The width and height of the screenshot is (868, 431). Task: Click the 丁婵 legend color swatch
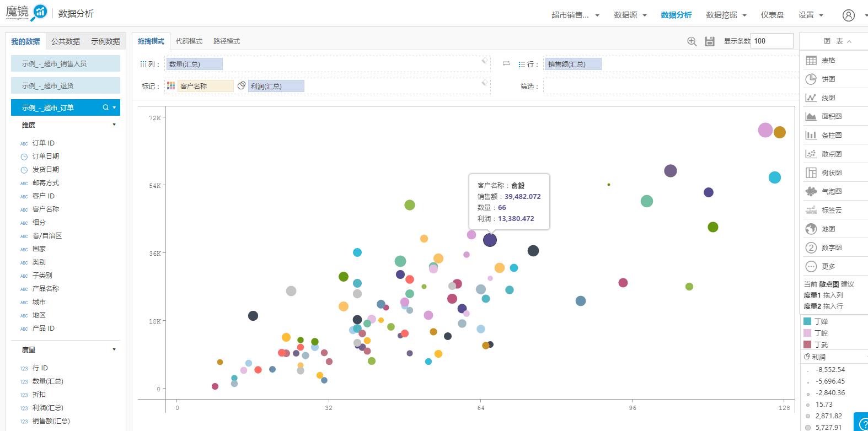(807, 321)
